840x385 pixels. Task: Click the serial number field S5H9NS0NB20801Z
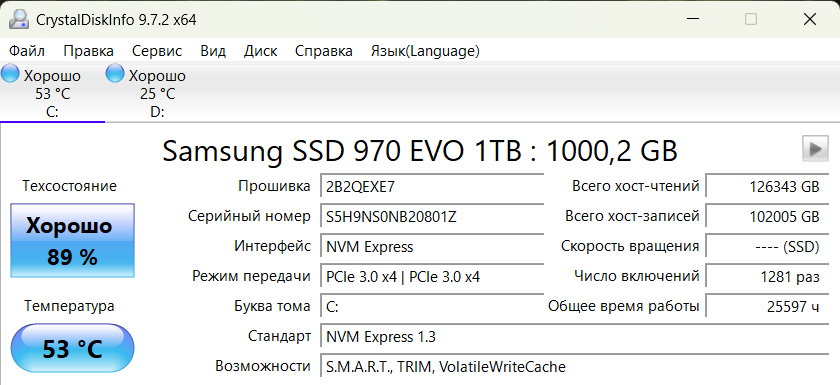click(432, 217)
